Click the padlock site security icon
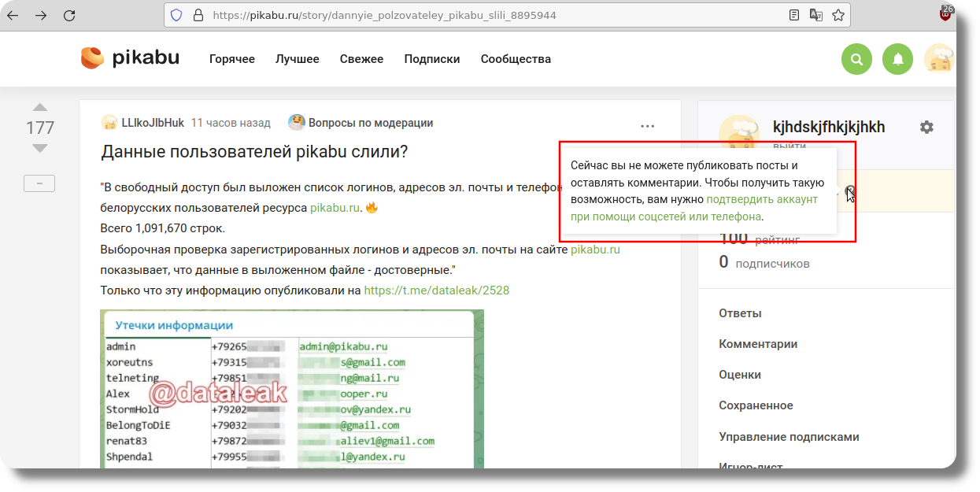The image size is (980, 492). [x=198, y=15]
